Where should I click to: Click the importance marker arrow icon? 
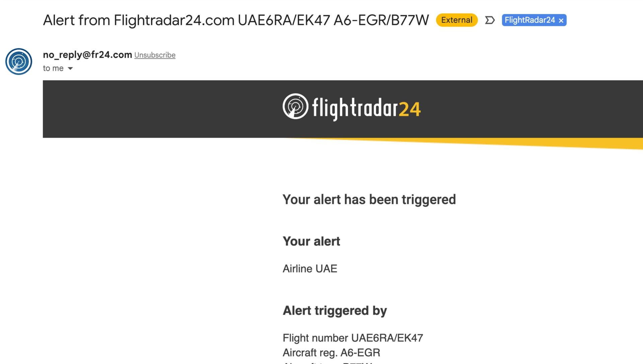coord(490,20)
